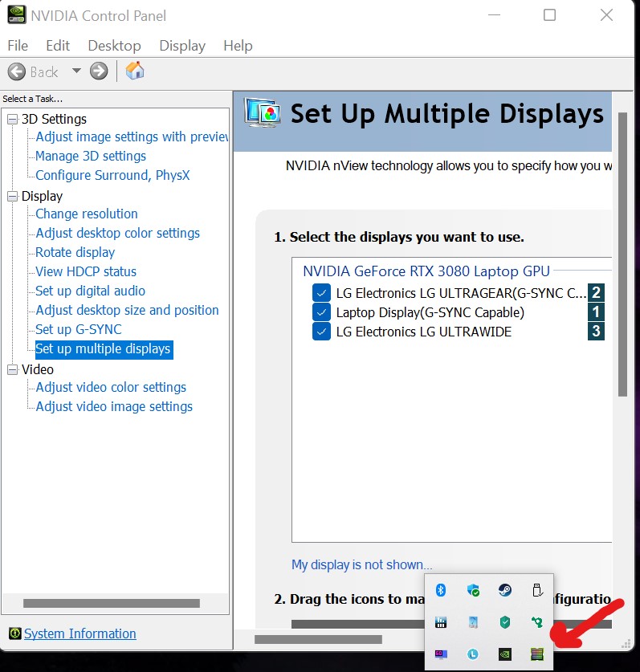
Task: Open the Help menu
Action: (x=238, y=46)
